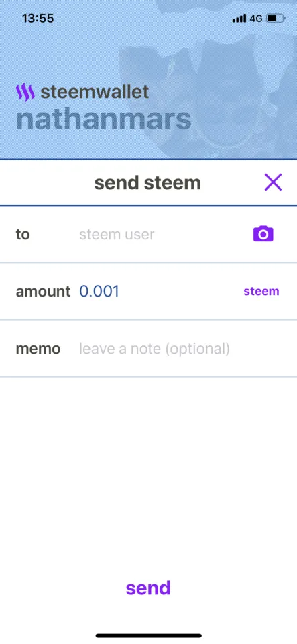Tap the battery status icon

pos(276,19)
